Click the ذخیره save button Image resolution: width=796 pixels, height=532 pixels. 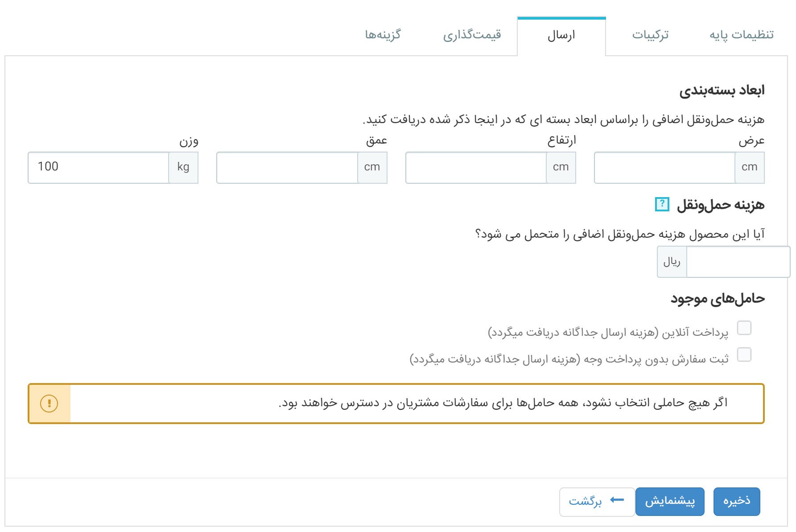737,501
